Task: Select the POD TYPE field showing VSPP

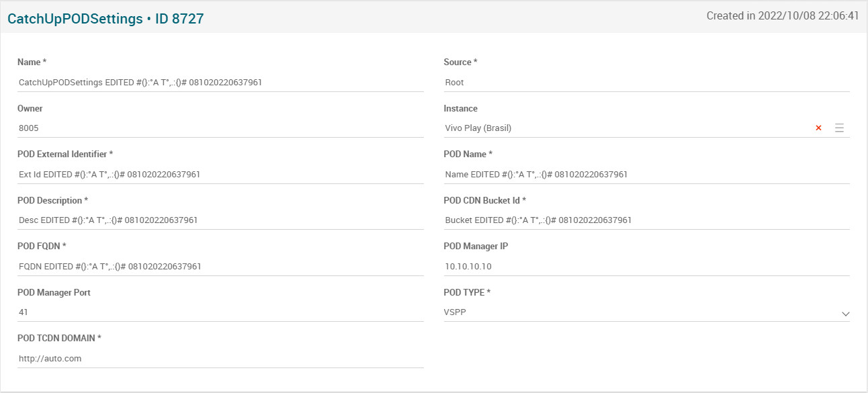Action: tap(638, 312)
